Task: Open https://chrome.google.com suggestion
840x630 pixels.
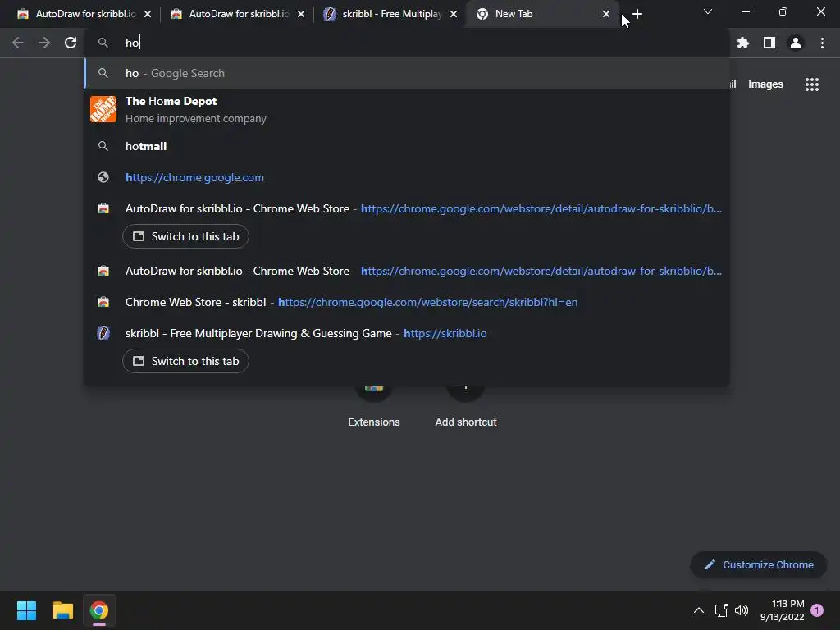Action: click(x=407, y=177)
